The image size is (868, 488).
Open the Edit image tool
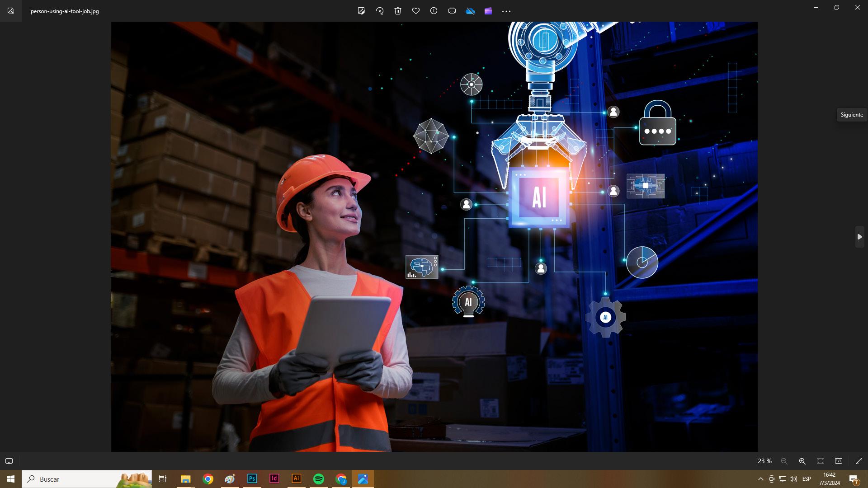(x=361, y=11)
